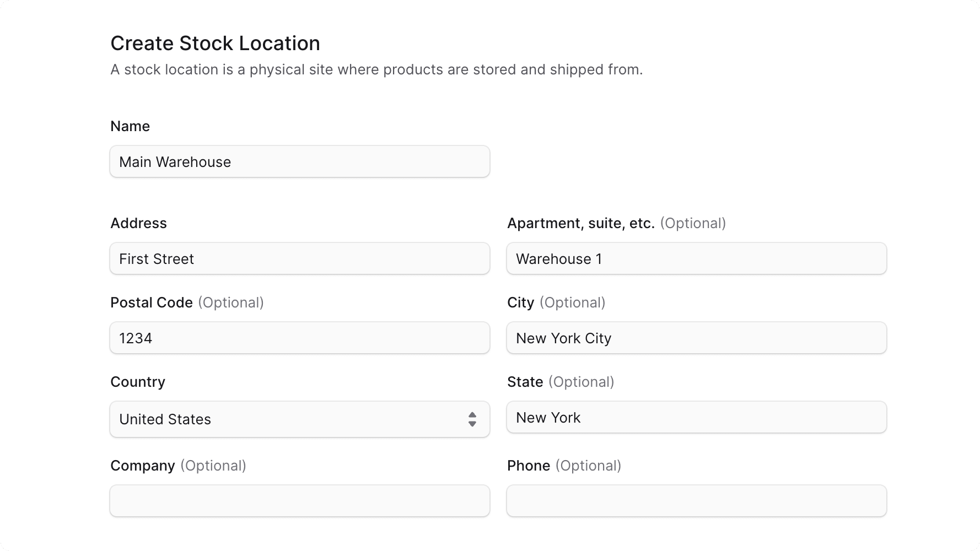Screen dimensions: 980x551
Task: Click the empty Phone input field
Action: click(696, 501)
